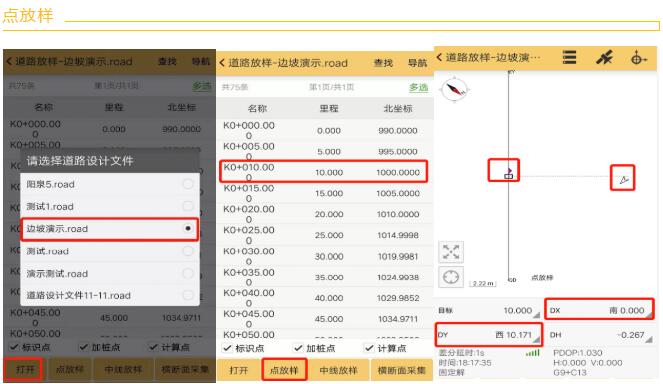The image size is (663, 384).
Task: Go back using arrow in right screen header
Action: tap(439, 57)
